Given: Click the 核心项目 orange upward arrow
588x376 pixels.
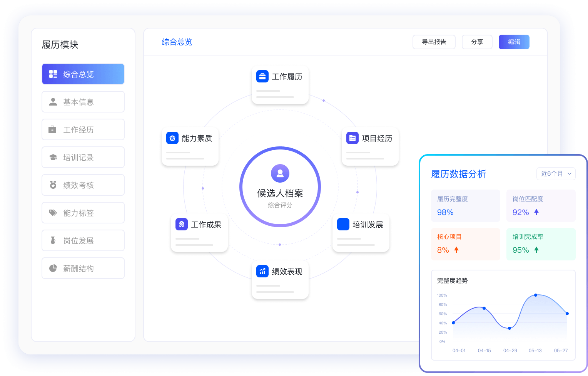Looking at the screenshot, I should [456, 250].
